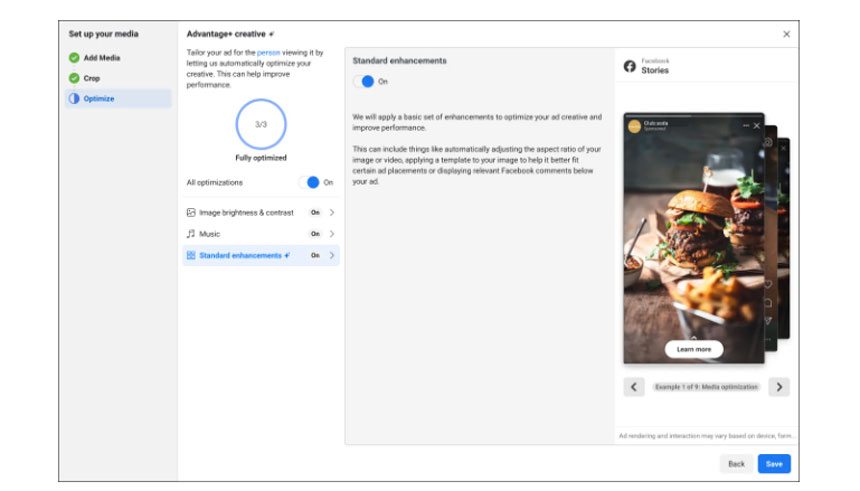This screenshot has width=860, height=491.
Task: Toggle the All optimizations switch
Action: 309,182
